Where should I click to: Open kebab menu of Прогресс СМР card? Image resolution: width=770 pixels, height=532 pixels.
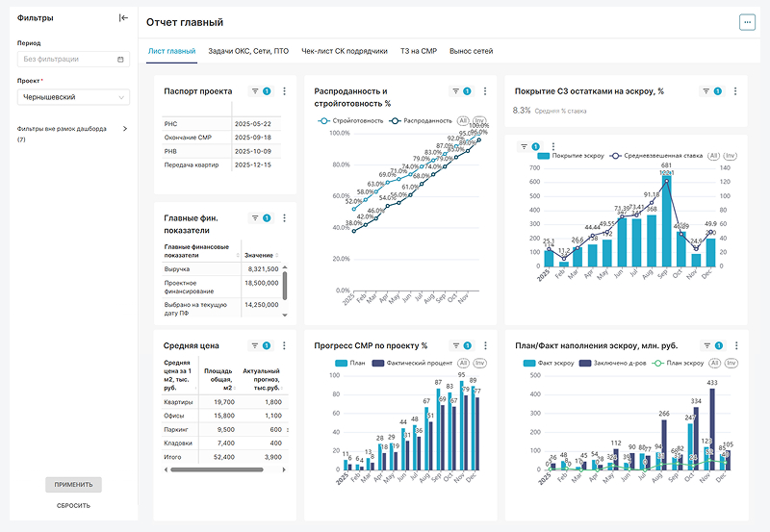pyautogui.click(x=485, y=345)
